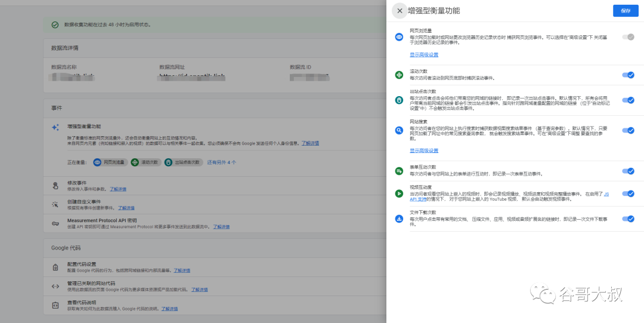Image resolution: width=644 pixels, height=323 pixels.
Task: Click the 网页浏览量 chip in 正在衡量
Action: (x=110, y=162)
